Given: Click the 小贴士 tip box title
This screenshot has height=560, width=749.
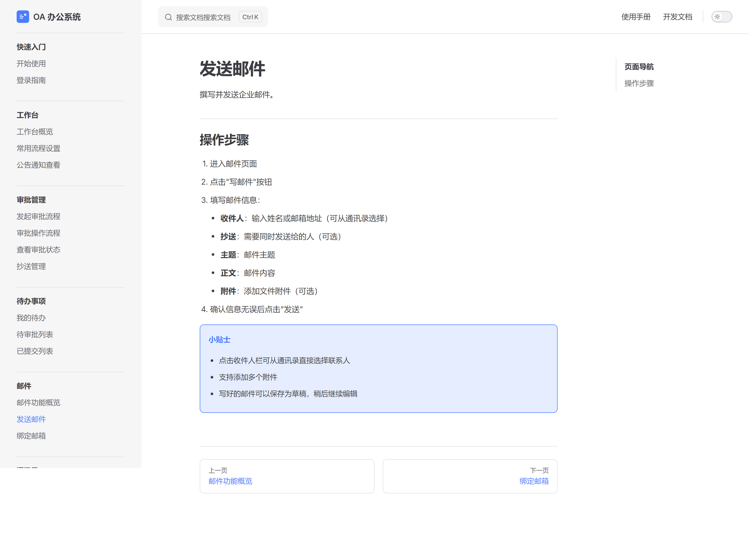Looking at the screenshot, I should [219, 340].
